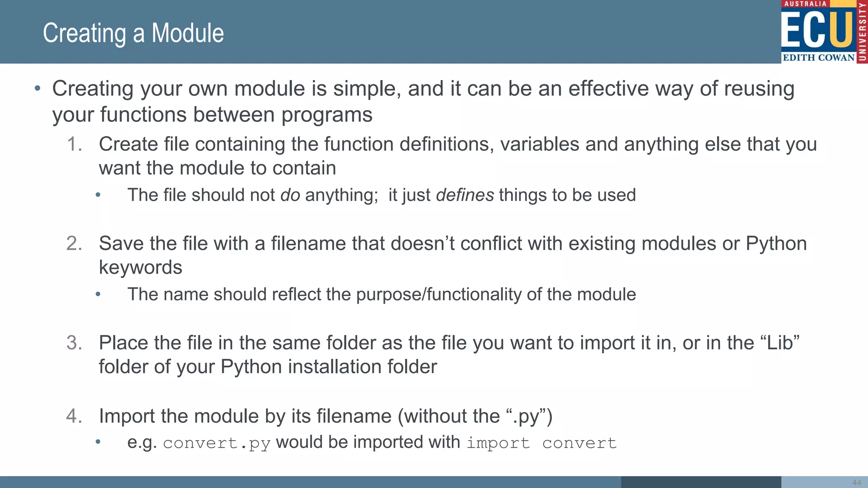Screen dimensions: 868x488
Task: Click the convert.py code text
Action: 217,443
